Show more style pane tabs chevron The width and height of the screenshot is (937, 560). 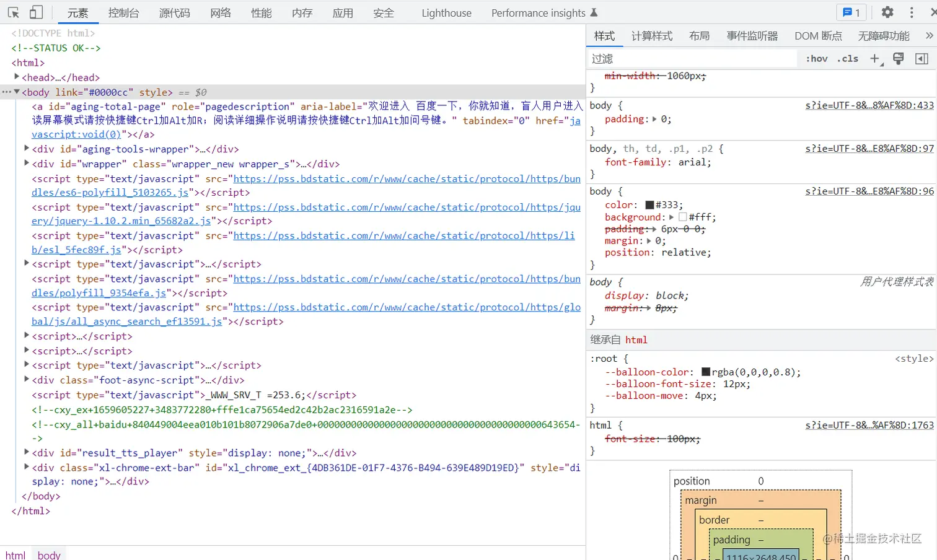tap(929, 36)
